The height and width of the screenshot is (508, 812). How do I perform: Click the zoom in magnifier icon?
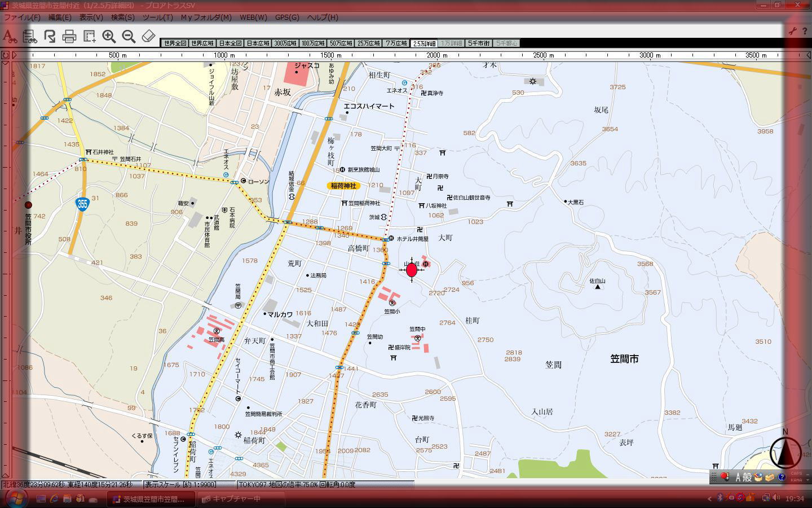(109, 37)
